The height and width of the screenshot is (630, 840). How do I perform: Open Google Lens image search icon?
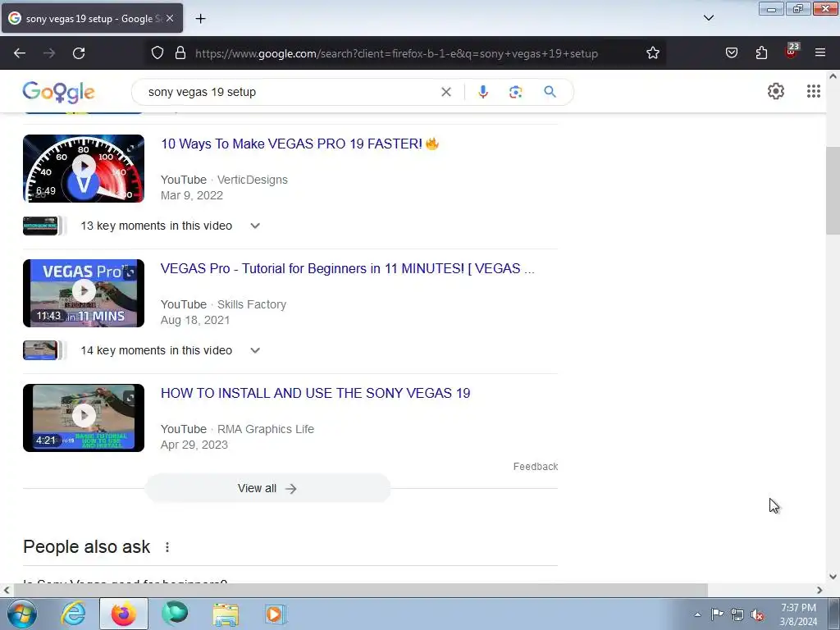[x=515, y=92]
